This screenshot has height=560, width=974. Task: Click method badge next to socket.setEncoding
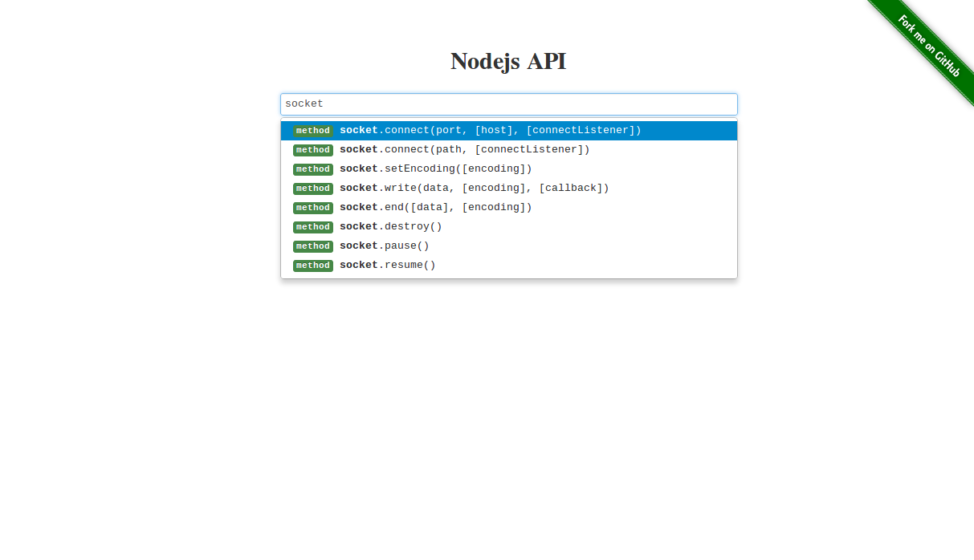point(313,169)
